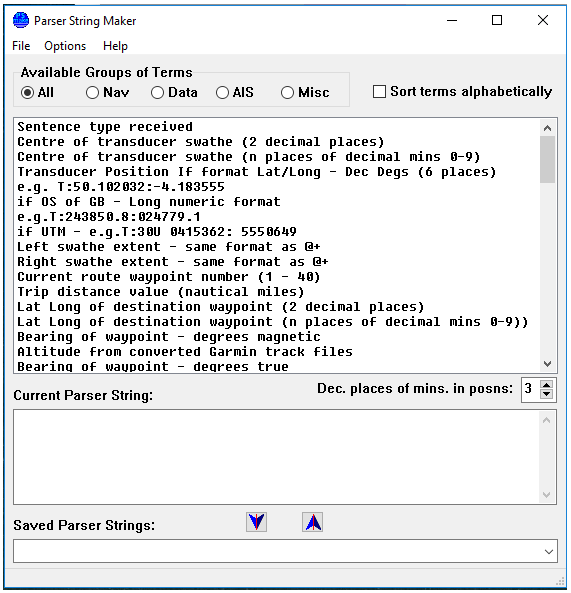This screenshot has height=593, width=571.
Task: Click the Parser String Maker app icon
Action: [20, 20]
